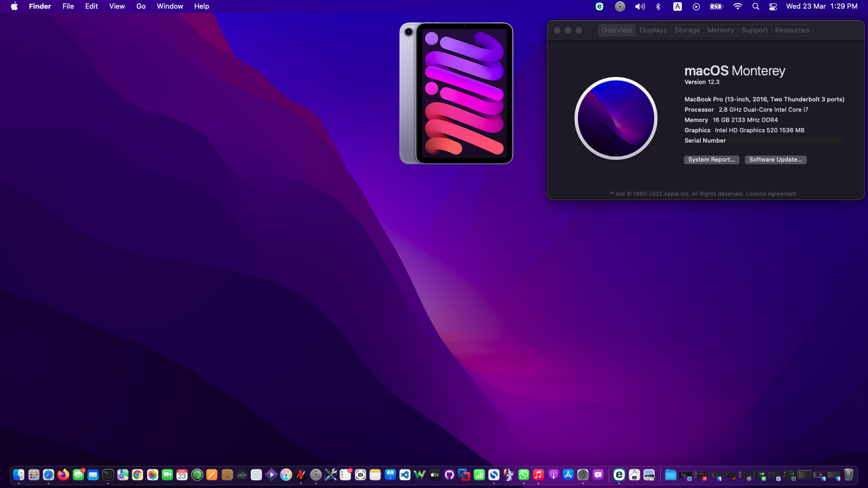This screenshot has width=868, height=488.
Task: Open the Screenshot app in the Dock
Action: click(x=360, y=475)
